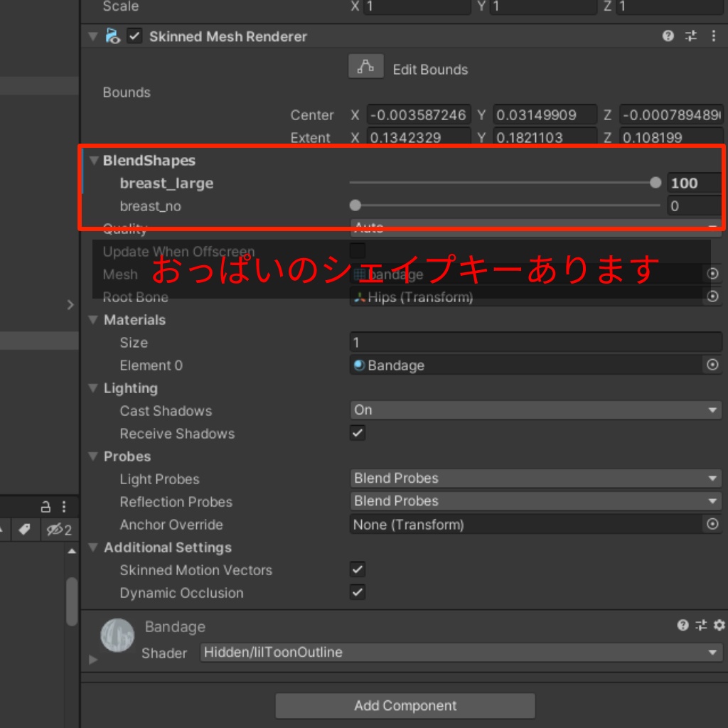Collapse the BlendShapes section
The image size is (728, 728).
pyautogui.click(x=94, y=160)
